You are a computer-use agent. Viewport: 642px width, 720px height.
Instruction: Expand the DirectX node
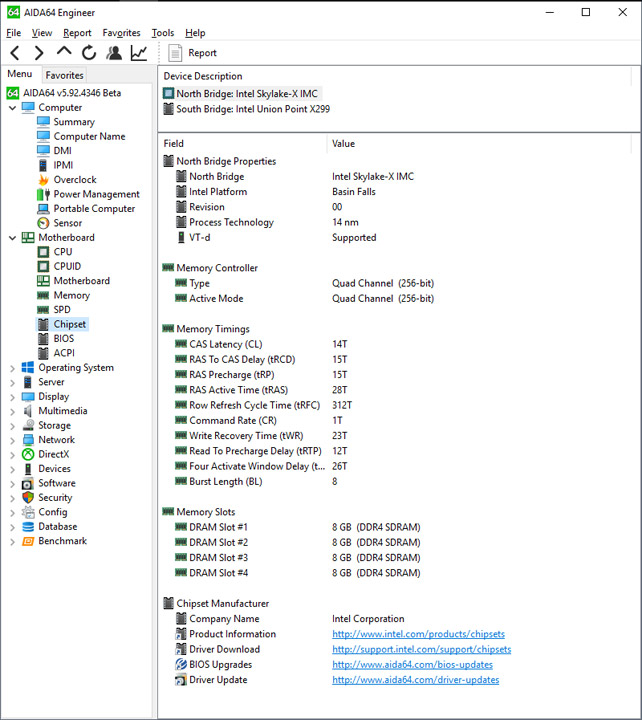point(12,455)
